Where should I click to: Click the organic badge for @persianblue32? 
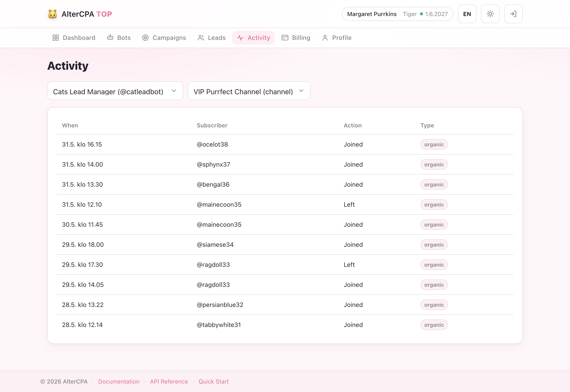pos(434,305)
